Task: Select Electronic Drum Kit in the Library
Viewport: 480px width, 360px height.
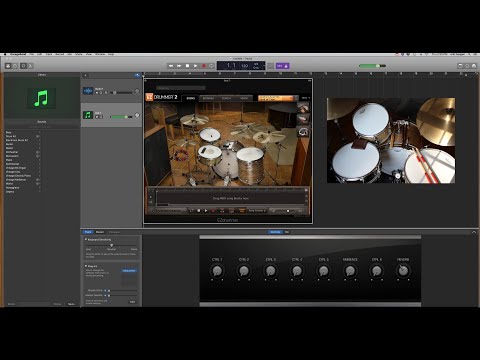Action: [23, 140]
